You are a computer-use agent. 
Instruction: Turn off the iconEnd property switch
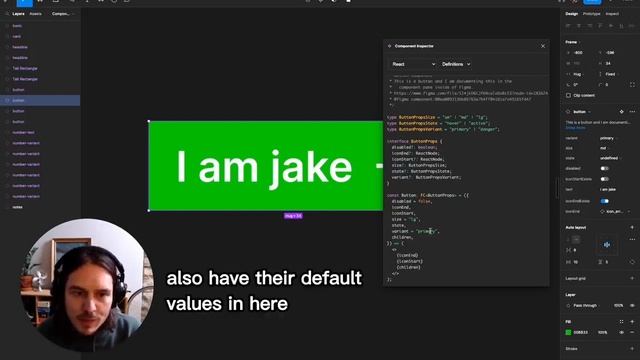coord(604,201)
